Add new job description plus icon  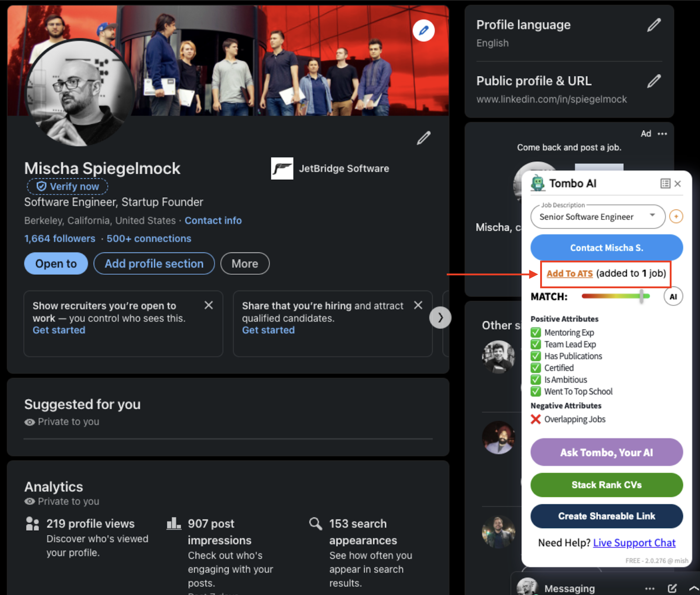(x=676, y=217)
